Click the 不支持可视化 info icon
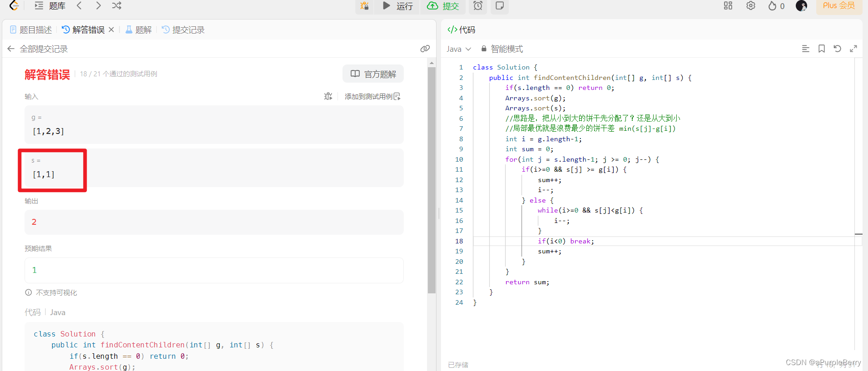The height and width of the screenshot is (371, 868). tap(28, 292)
